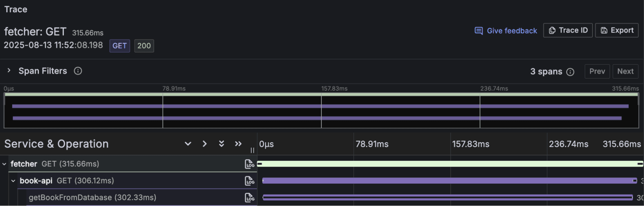Open logs for the fetcher span

[x=249, y=164]
